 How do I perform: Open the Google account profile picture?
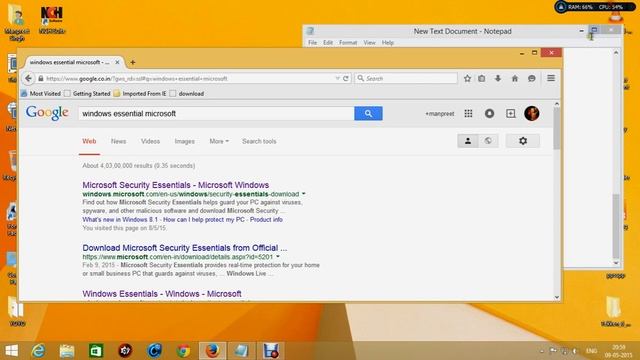(x=531, y=113)
